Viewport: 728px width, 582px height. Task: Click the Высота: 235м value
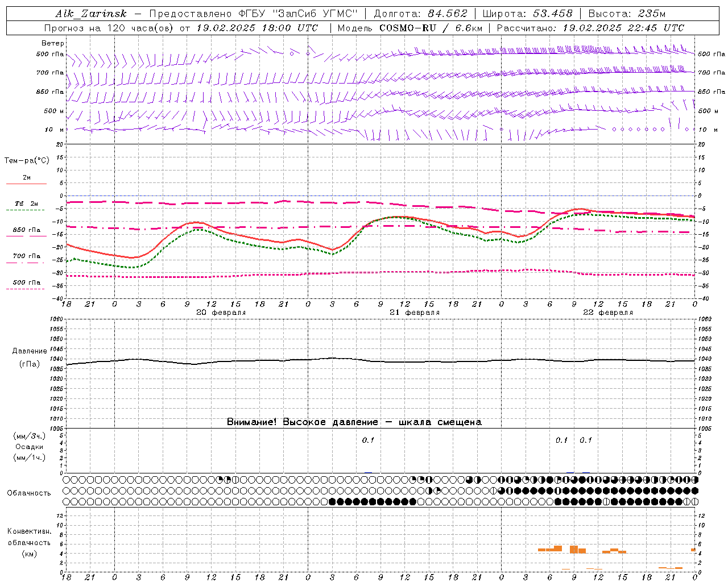626,14
